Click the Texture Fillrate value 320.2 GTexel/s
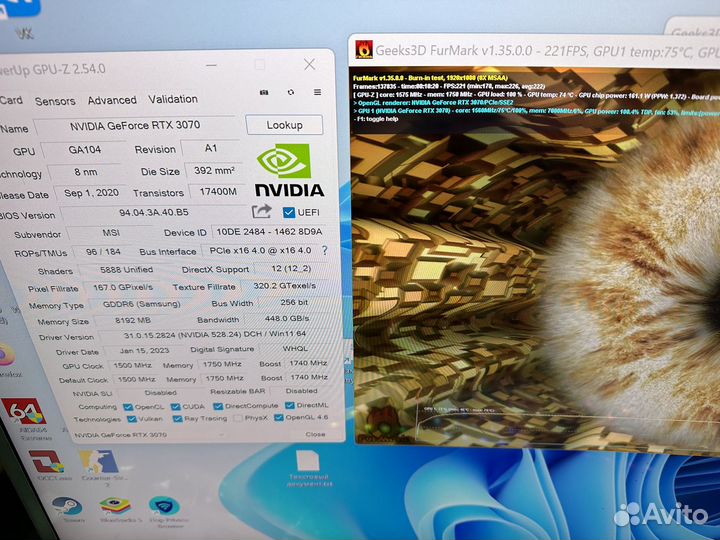 point(285,286)
